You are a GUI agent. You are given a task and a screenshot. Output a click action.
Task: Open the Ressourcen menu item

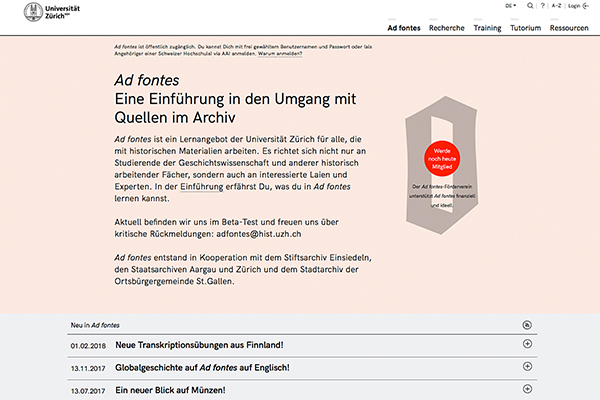coord(569,28)
